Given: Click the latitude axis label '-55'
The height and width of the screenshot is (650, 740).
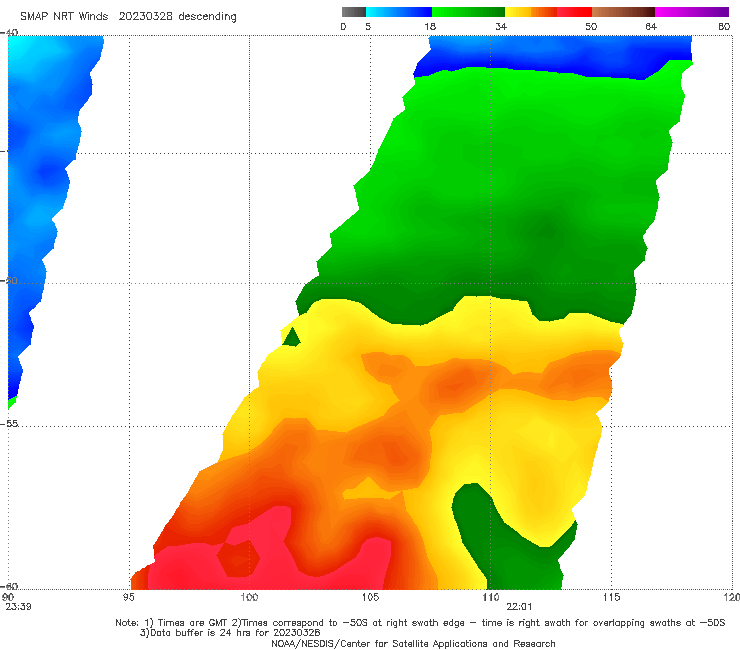Looking at the screenshot, I should click(10, 423).
